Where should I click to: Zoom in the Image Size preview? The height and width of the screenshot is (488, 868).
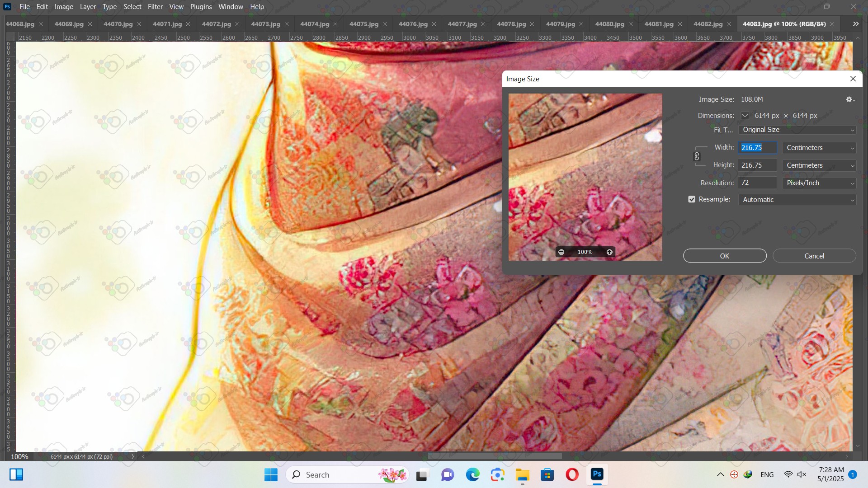(609, 252)
